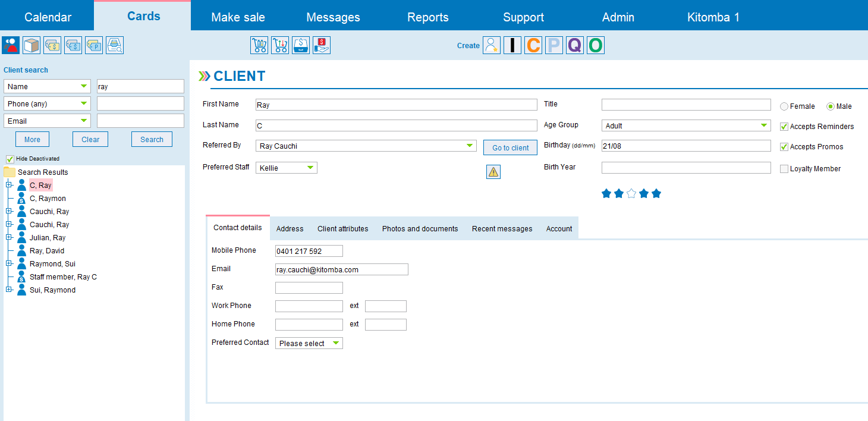Open the Phone (any) dropdown
The width and height of the screenshot is (868, 421).
47,103
